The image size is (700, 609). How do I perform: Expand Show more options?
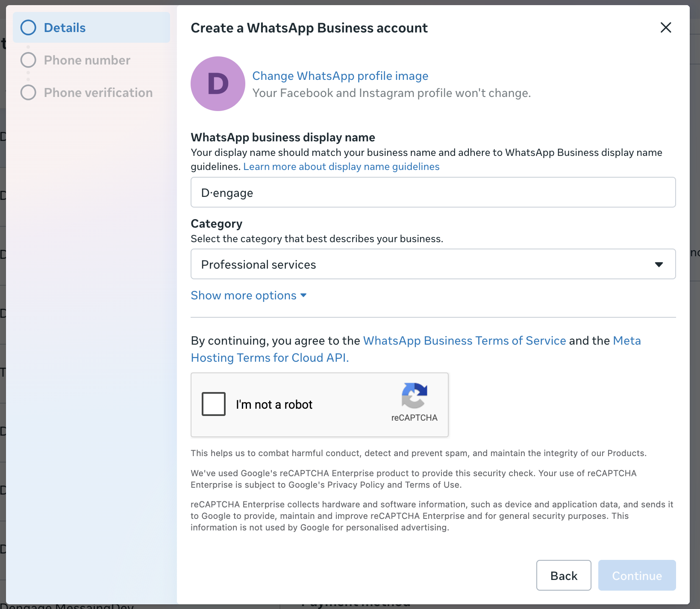(249, 296)
